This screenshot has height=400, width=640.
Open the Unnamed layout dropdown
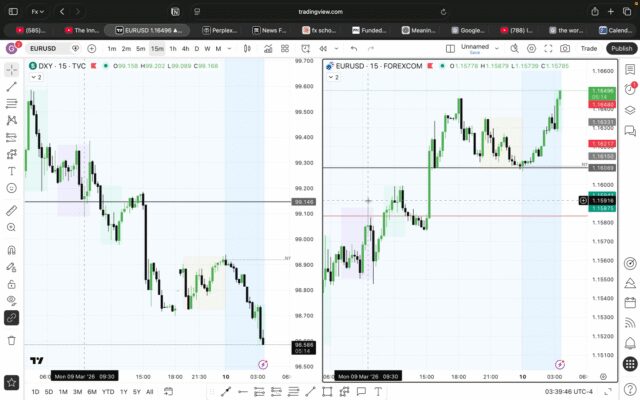tap(476, 48)
